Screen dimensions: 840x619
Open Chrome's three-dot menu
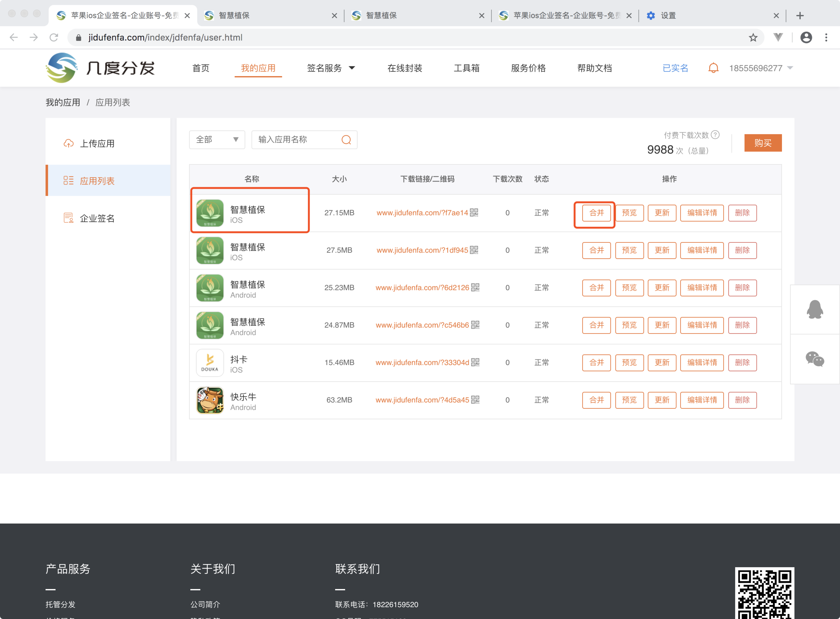826,37
